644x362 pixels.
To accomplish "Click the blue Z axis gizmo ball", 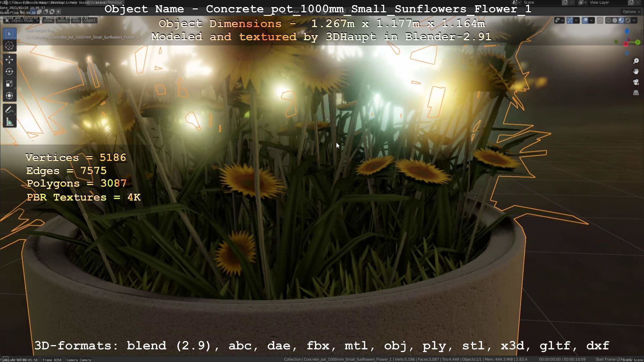I will (x=627, y=31).
